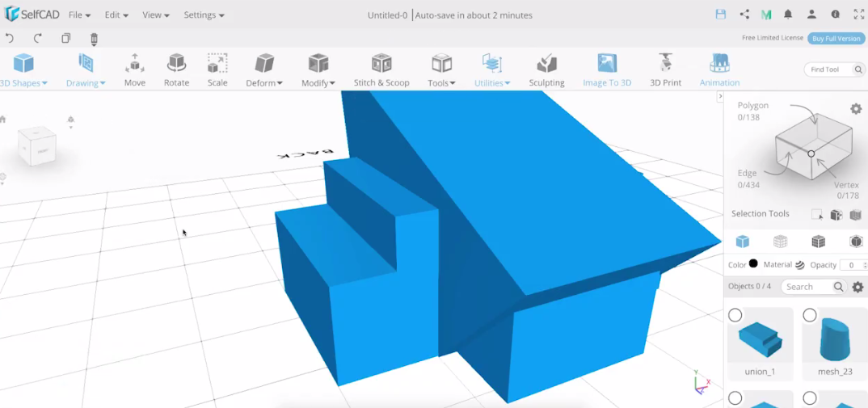The image size is (868, 408).
Task: Select Edge selection mode
Action: [747, 179]
